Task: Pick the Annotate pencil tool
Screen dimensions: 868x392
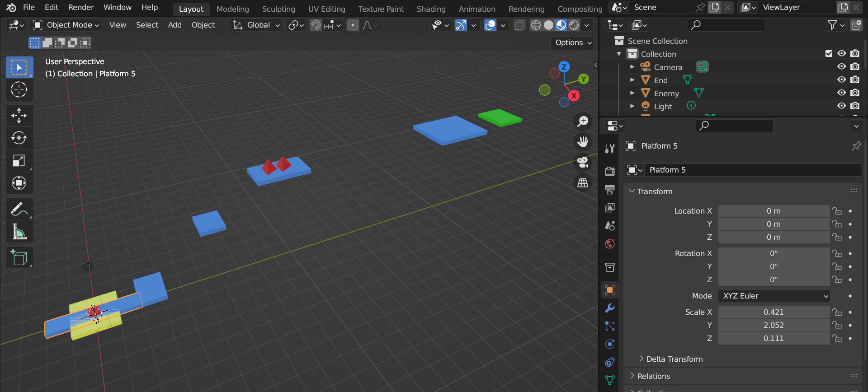Action: click(19, 209)
